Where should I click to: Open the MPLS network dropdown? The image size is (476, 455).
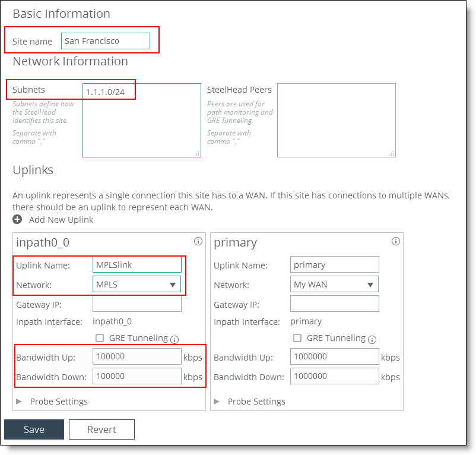click(137, 285)
